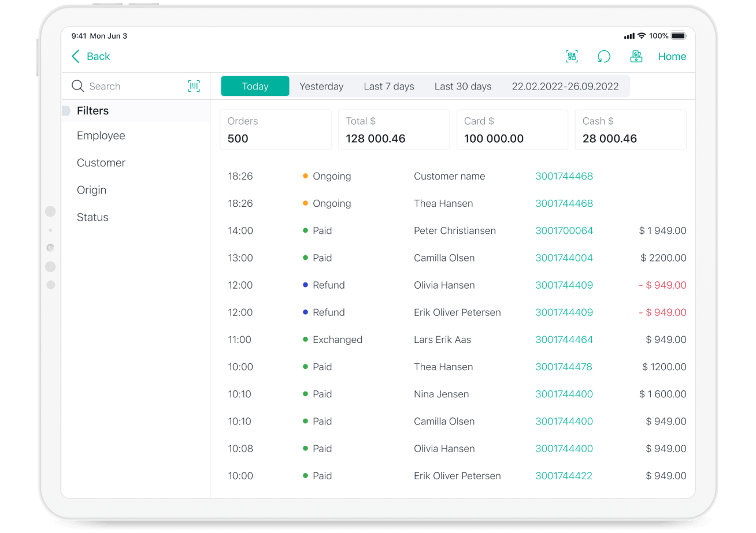Tap the barcode scan icon beside Search
The width and height of the screenshot is (756, 533).
pyautogui.click(x=194, y=86)
